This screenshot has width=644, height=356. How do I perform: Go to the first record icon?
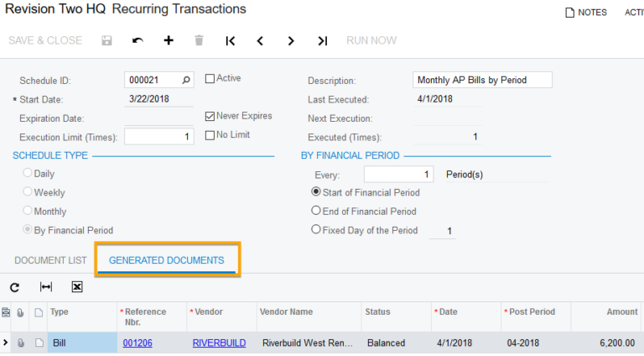tap(230, 40)
